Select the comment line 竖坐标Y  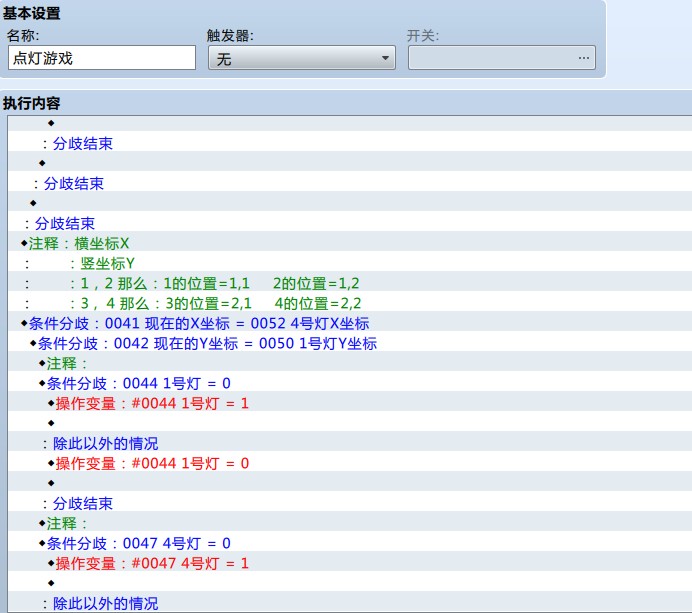[350, 263]
